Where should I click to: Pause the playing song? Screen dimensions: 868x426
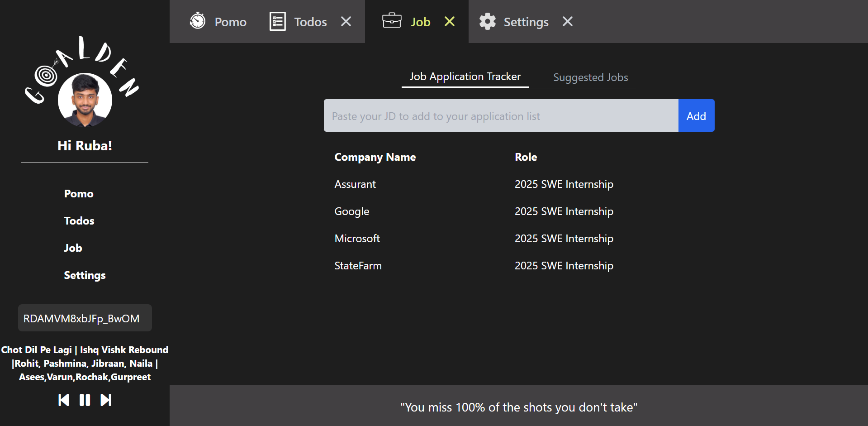tap(85, 400)
